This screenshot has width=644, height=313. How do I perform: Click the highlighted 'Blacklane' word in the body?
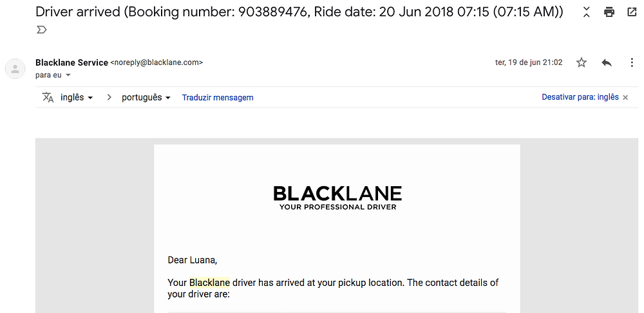click(209, 283)
